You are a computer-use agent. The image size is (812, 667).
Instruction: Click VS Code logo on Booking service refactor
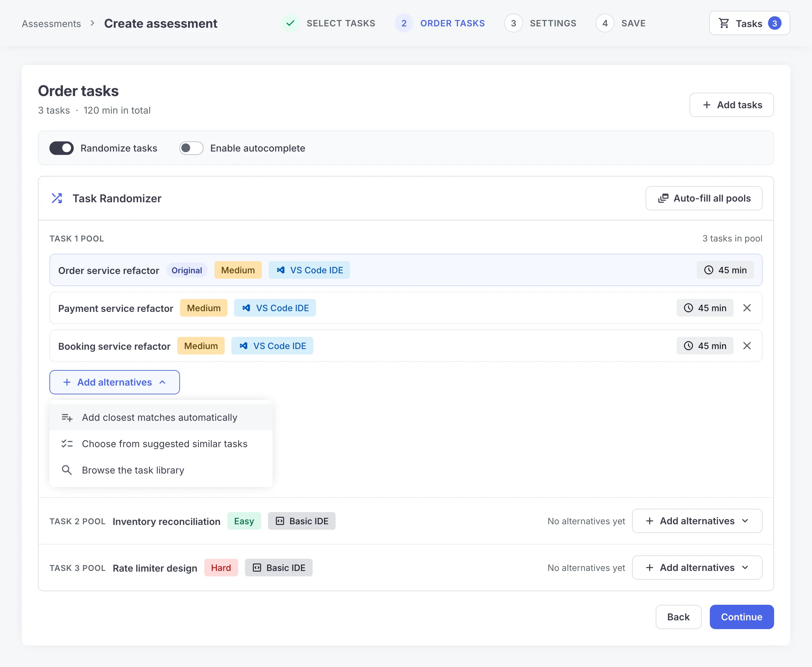click(x=244, y=346)
